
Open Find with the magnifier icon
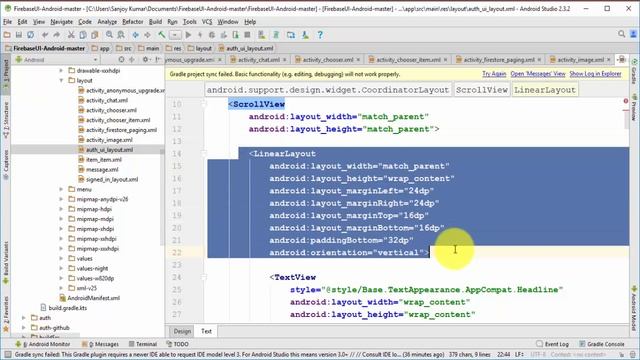click(109, 35)
